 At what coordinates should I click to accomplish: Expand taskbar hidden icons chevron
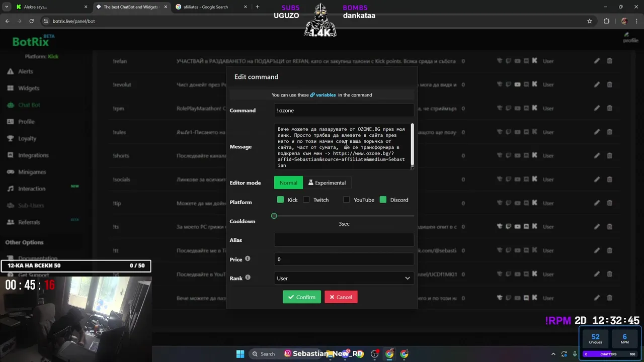point(553,354)
